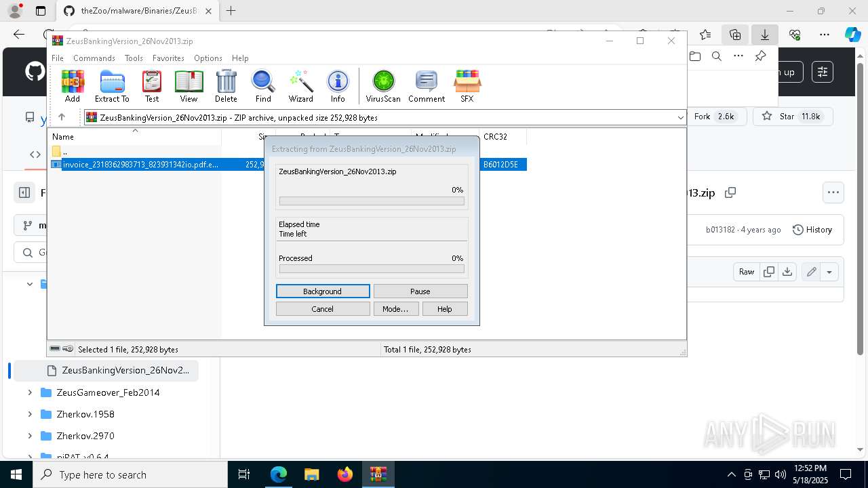Copy raw file icon on GitHub
The height and width of the screenshot is (488, 868).
[769, 272]
